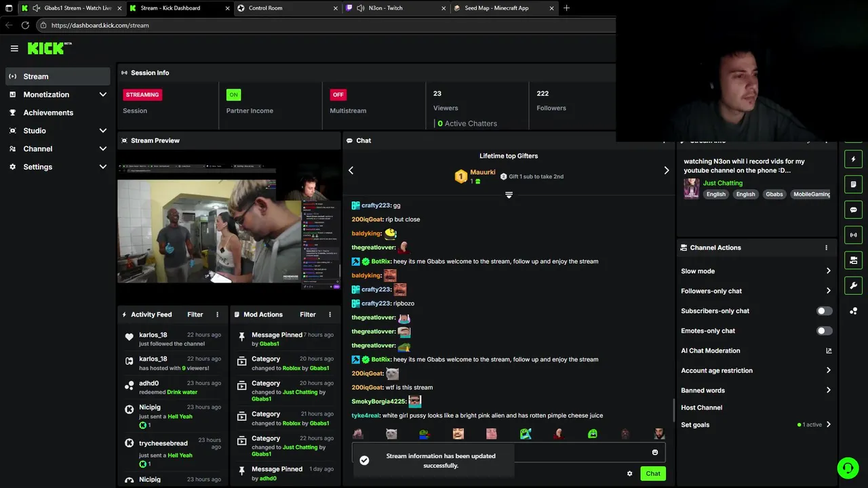This screenshot has width=868, height=488.
Task: Click the Gbabs tag
Action: (774, 194)
